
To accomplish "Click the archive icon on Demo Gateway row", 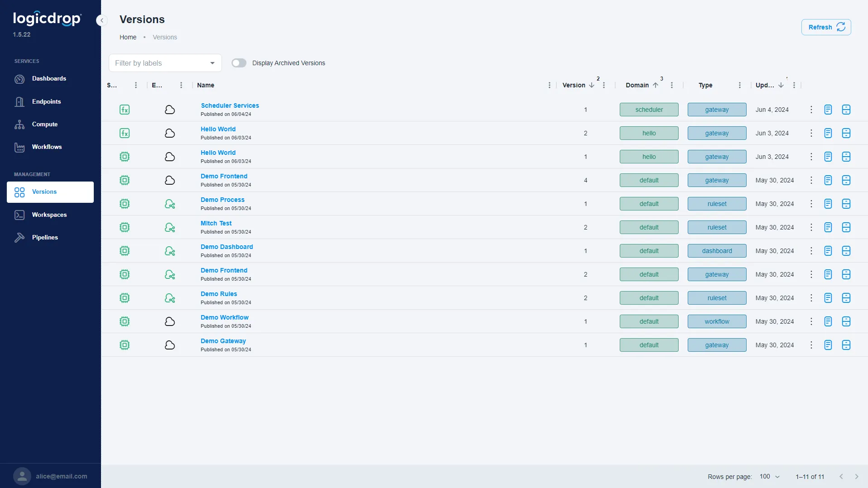I will coord(846,345).
